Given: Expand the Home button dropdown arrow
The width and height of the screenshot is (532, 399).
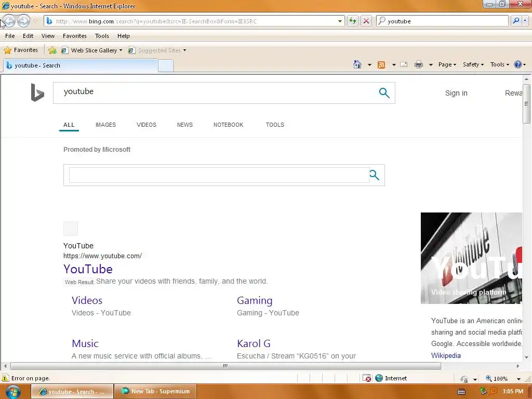Looking at the screenshot, I should click(369, 64).
